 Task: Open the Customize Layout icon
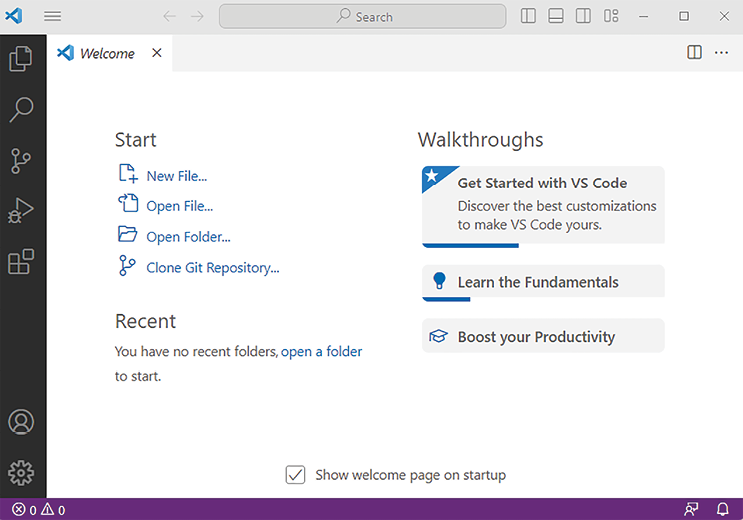(611, 16)
